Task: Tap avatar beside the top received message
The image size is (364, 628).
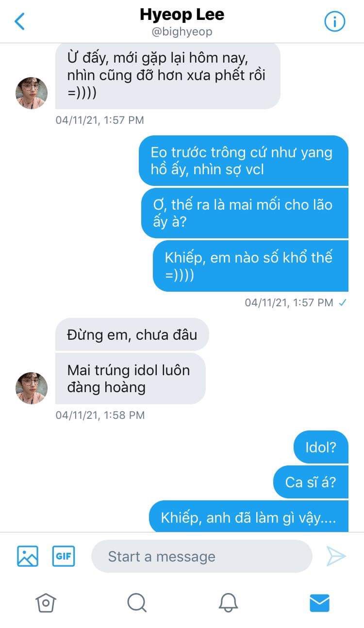Action: pos(32,93)
